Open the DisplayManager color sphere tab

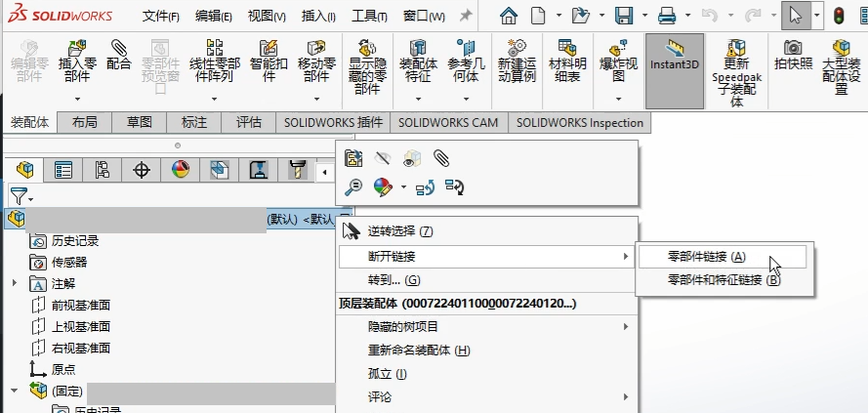coord(181,171)
